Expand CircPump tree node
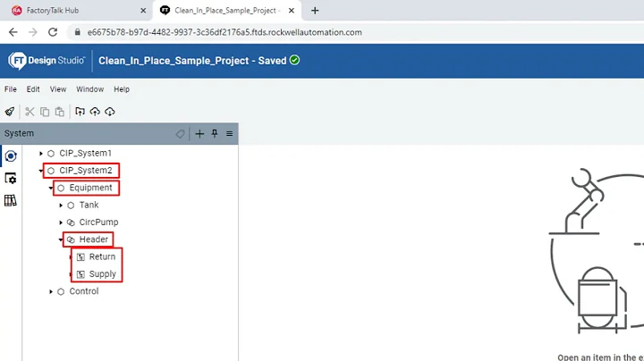The height and width of the screenshot is (361, 644). point(61,222)
